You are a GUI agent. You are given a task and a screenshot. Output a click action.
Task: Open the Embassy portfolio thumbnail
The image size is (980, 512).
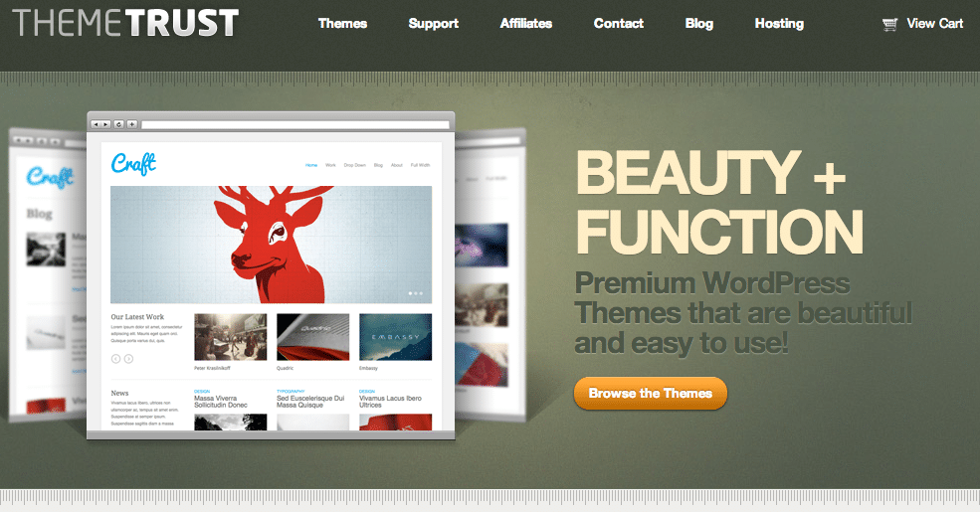pyautogui.click(x=396, y=337)
